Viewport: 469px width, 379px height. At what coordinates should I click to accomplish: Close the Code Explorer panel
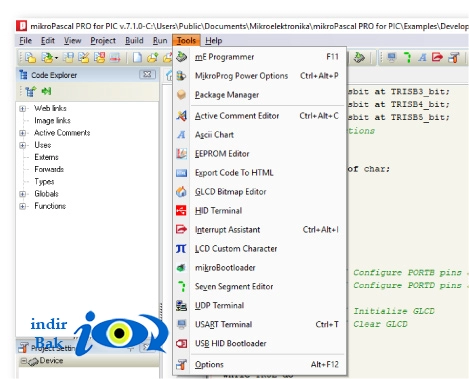tap(147, 74)
